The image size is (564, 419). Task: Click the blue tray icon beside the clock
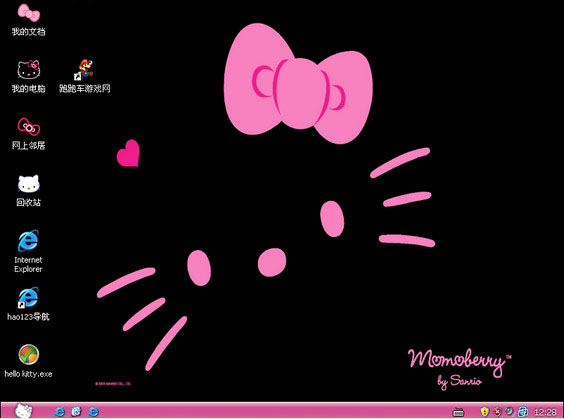tap(523, 411)
